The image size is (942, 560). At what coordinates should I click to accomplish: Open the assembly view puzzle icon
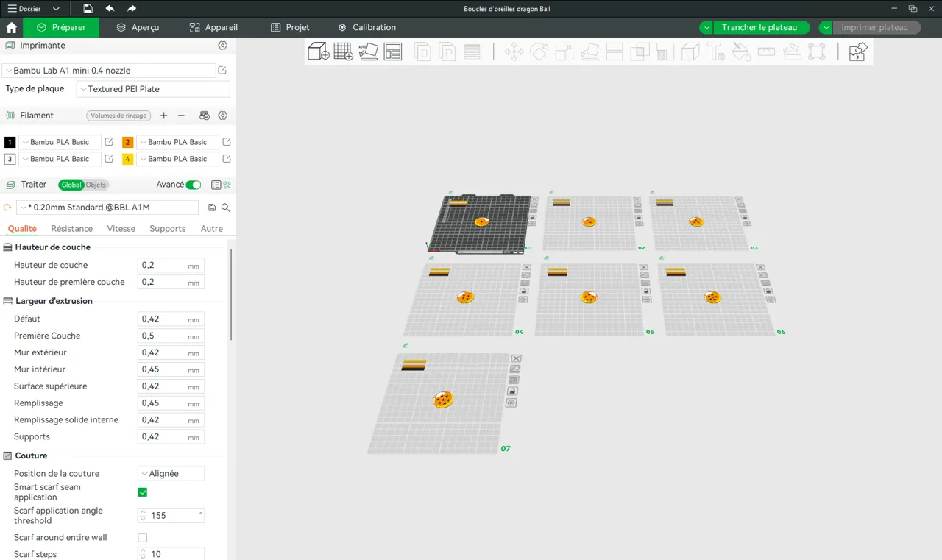pyautogui.click(x=858, y=52)
